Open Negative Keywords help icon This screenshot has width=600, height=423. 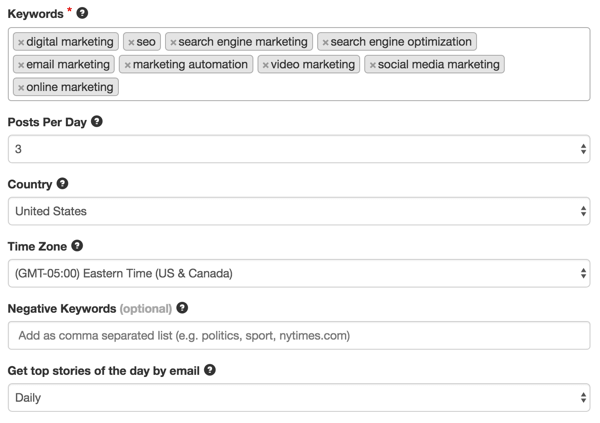pos(182,308)
